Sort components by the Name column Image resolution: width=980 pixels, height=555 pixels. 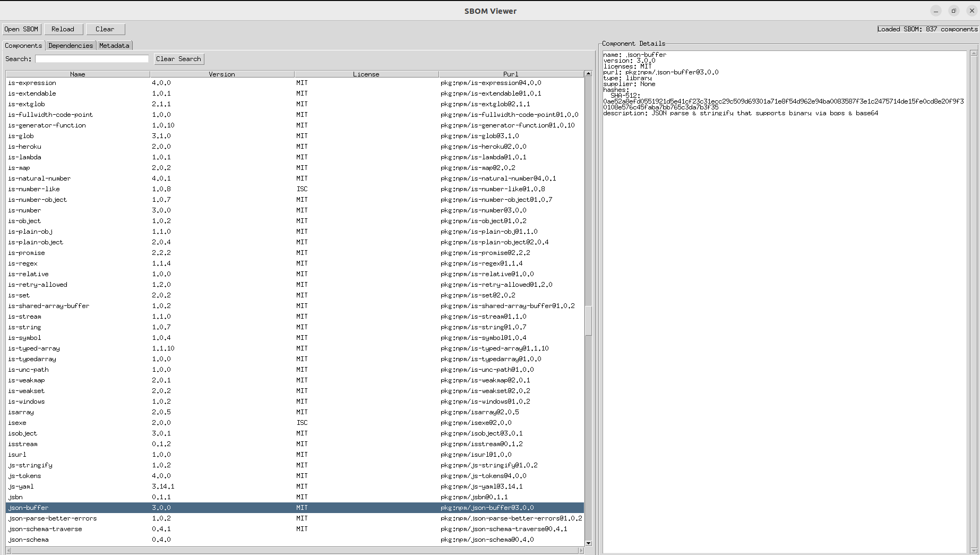[x=78, y=74]
